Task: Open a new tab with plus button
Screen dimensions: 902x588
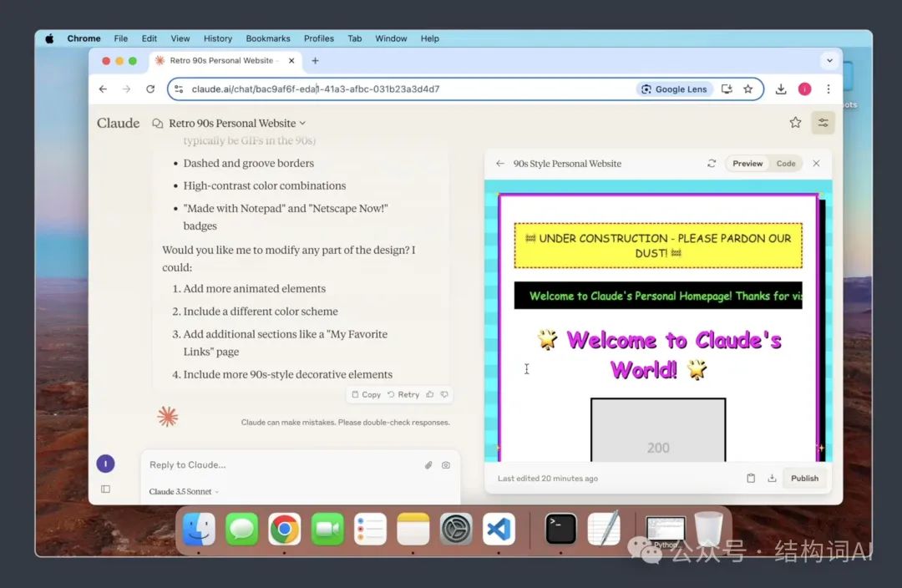Action: pyautogui.click(x=315, y=60)
